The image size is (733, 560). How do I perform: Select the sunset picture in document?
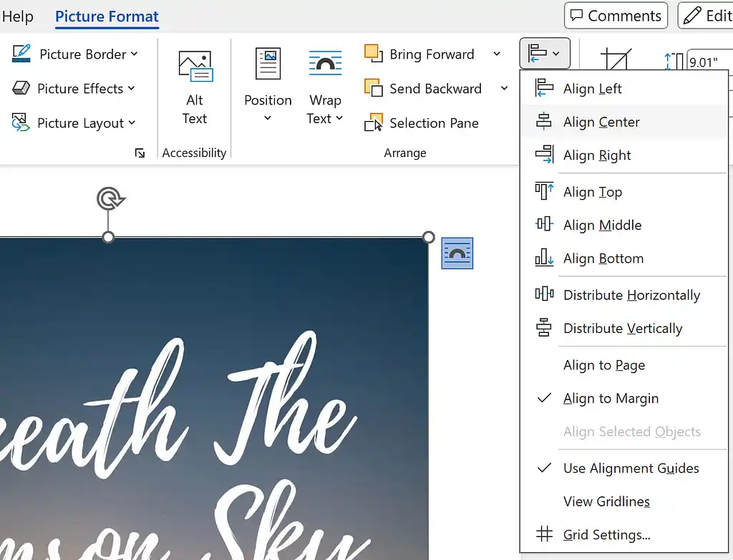tap(213, 399)
